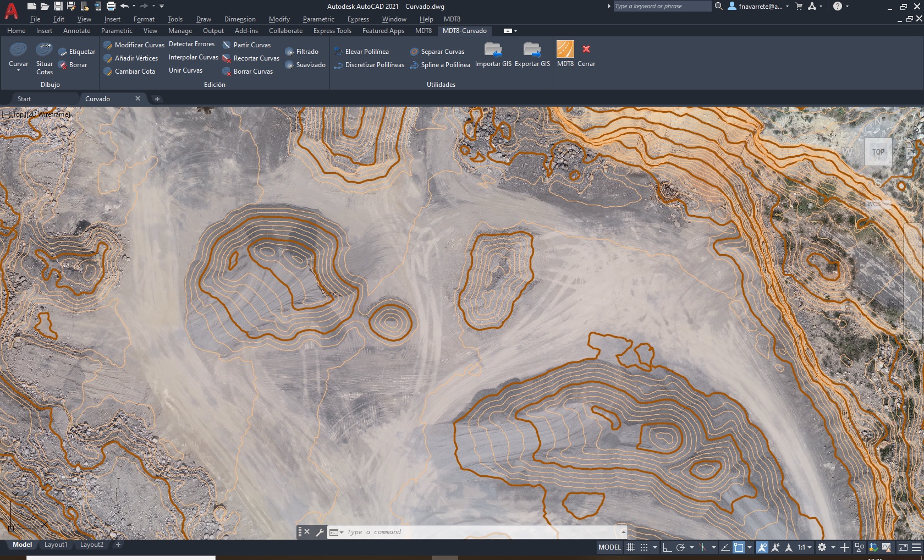924x560 pixels.
Task: Click the search magnifier icon
Action: (718, 6)
